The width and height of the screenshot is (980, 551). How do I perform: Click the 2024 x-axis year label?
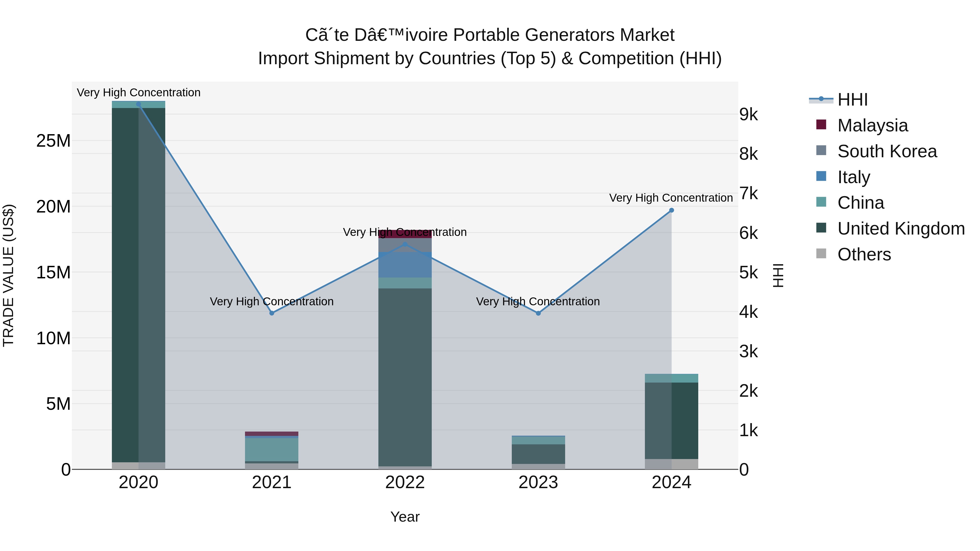click(x=672, y=482)
